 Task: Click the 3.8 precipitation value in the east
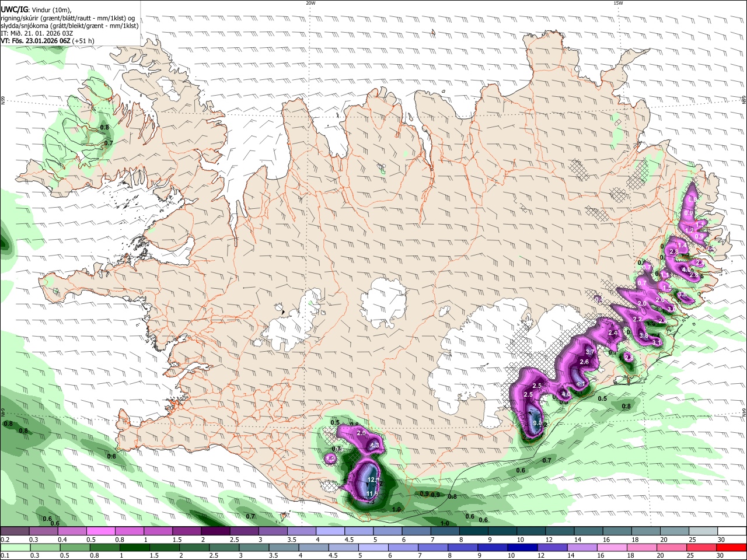click(644, 336)
